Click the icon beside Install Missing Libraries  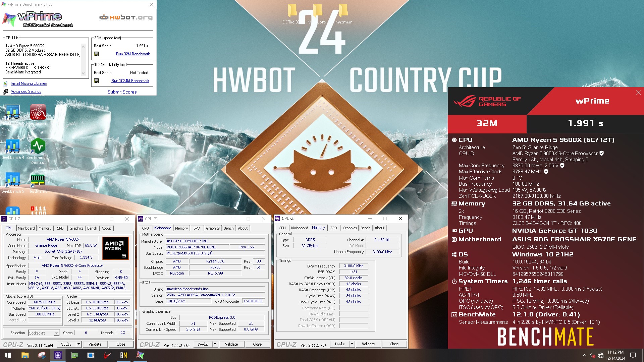click(5, 83)
